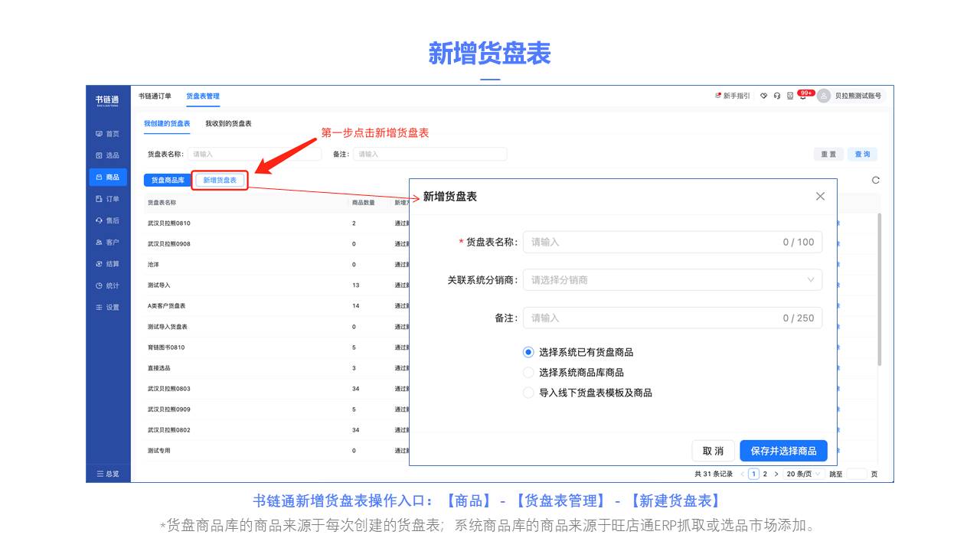The image size is (980, 551).
Task: Open 结算 in the left sidebar
Action: tap(107, 264)
